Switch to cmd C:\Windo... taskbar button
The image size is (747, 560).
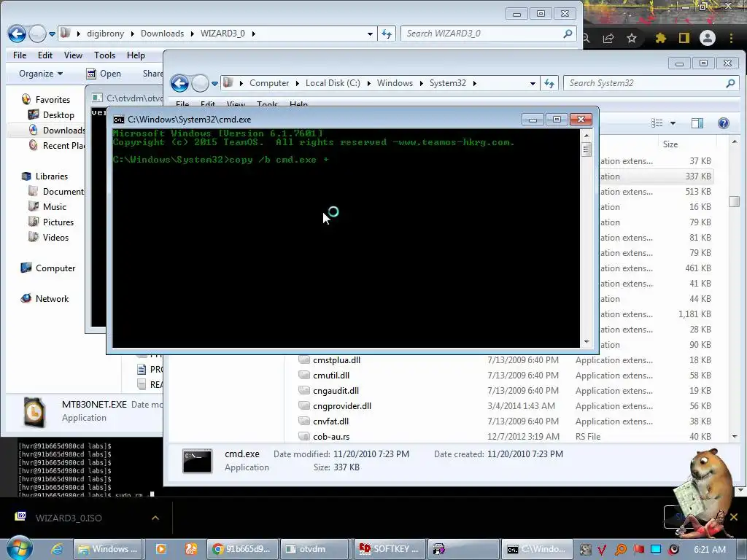(536, 549)
